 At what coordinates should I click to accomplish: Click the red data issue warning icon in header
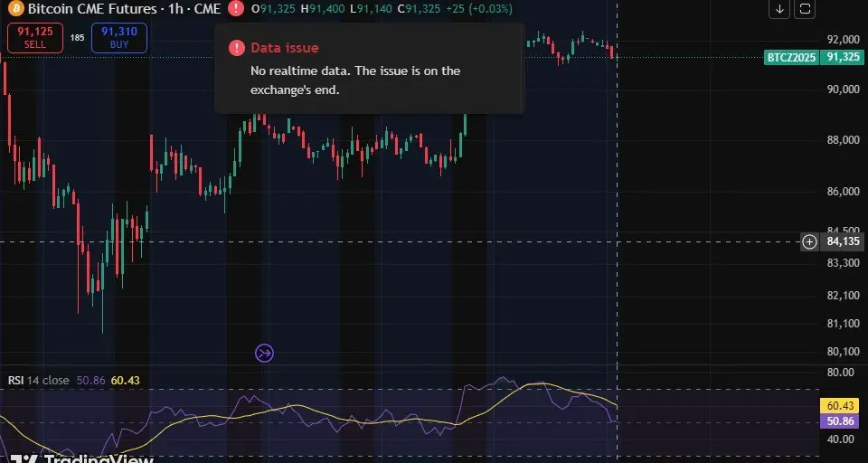(x=236, y=8)
